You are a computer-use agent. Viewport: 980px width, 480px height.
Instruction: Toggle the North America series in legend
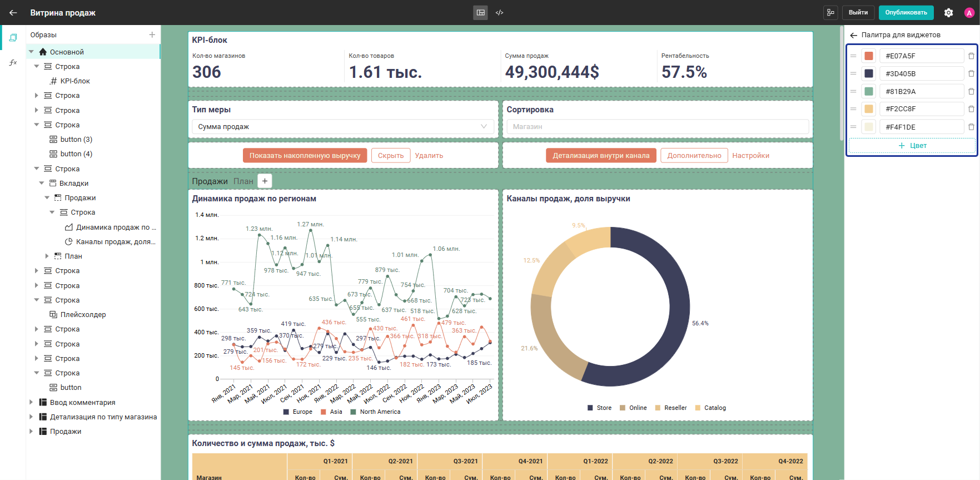tap(375, 412)
